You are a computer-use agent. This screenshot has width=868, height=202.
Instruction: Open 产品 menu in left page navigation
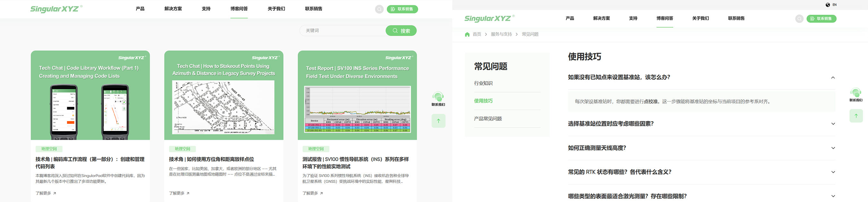(x=140, y=9)
